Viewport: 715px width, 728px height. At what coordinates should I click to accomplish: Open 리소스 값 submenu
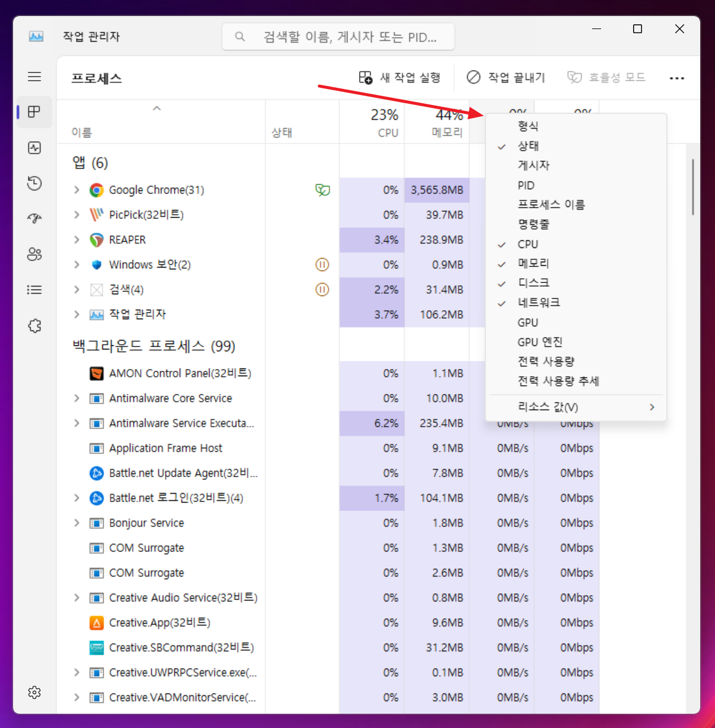point(576,407)
